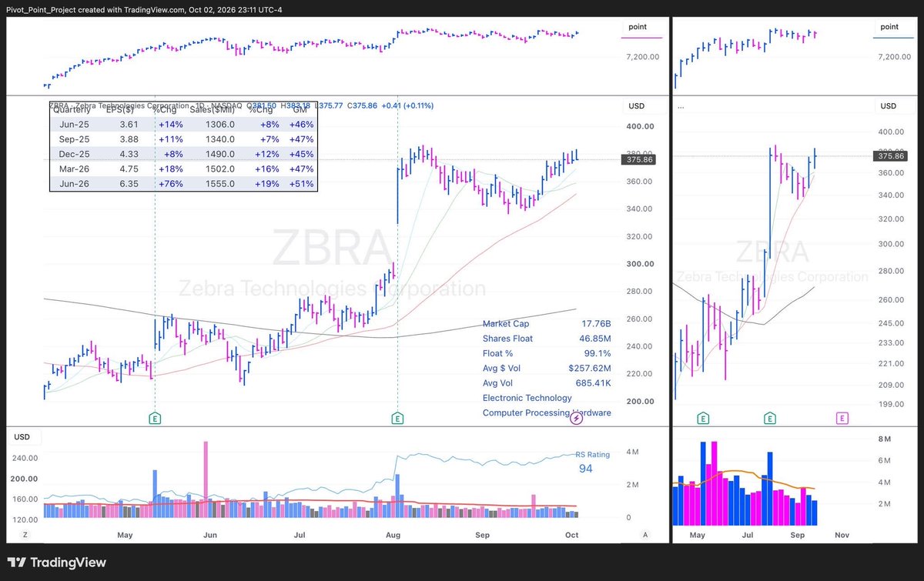Click the 'RS Rating' label

point(592,455)
